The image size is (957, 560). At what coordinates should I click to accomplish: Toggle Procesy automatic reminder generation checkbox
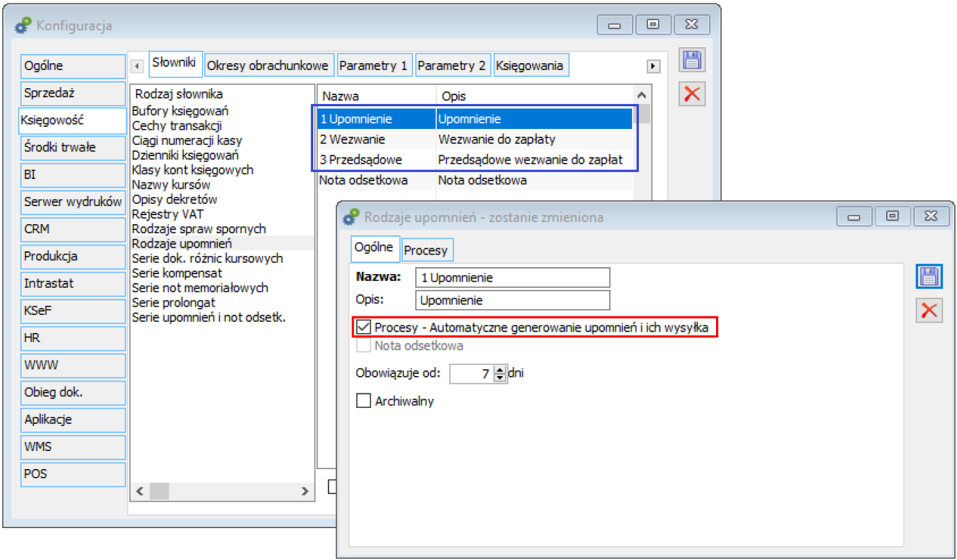click(x=363, y=328)
